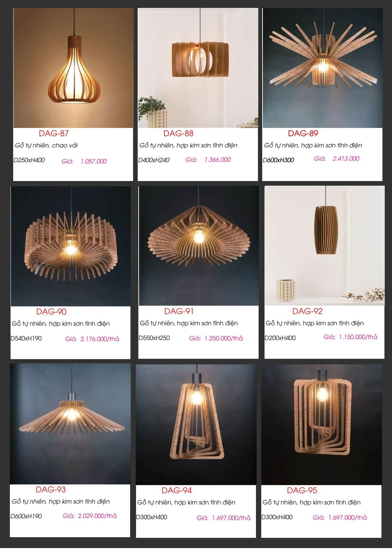Select the DAG-91 diamond lamp image

click(199, 246)
